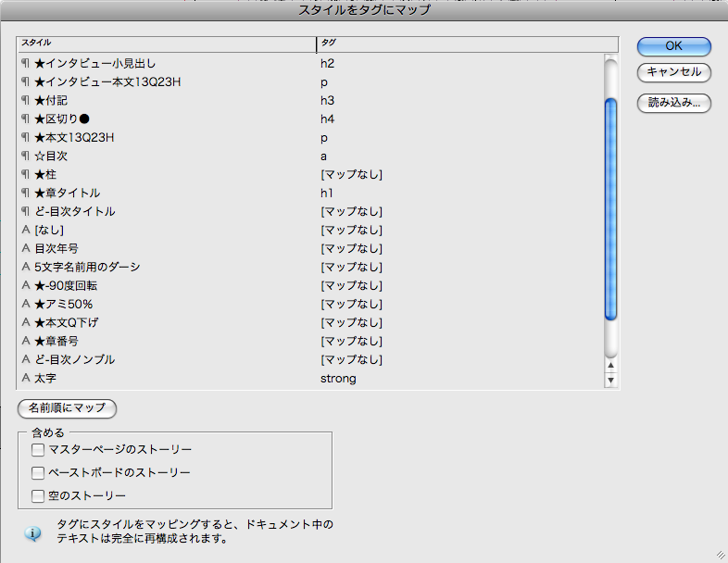Enable マスターページのストーリー checkbox
The image size is (728, 563).
(38, 450)
